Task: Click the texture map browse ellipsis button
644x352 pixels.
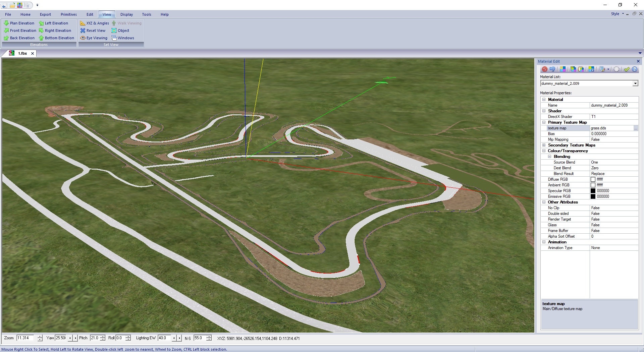Action: click(x=636, y=128)
